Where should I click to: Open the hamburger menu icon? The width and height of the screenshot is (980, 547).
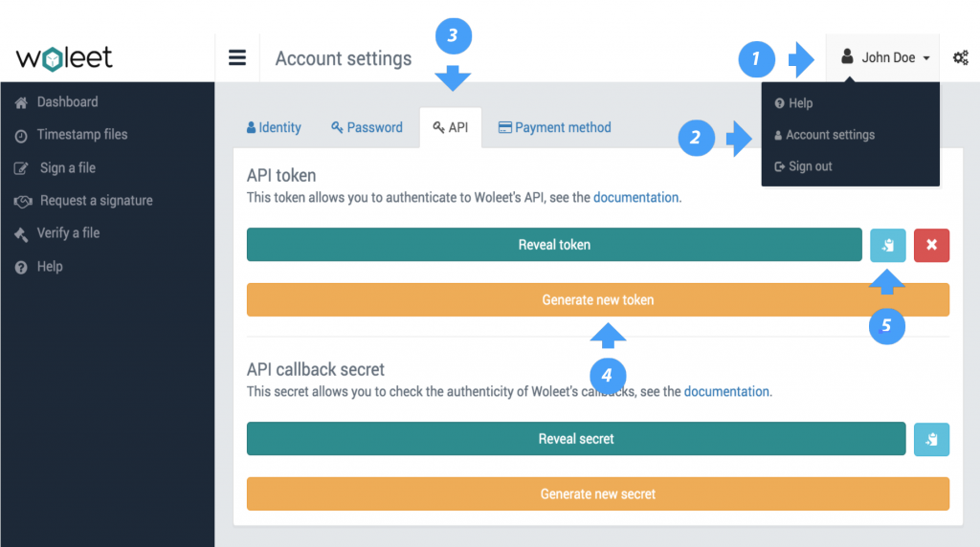click(x=237, y=58)
